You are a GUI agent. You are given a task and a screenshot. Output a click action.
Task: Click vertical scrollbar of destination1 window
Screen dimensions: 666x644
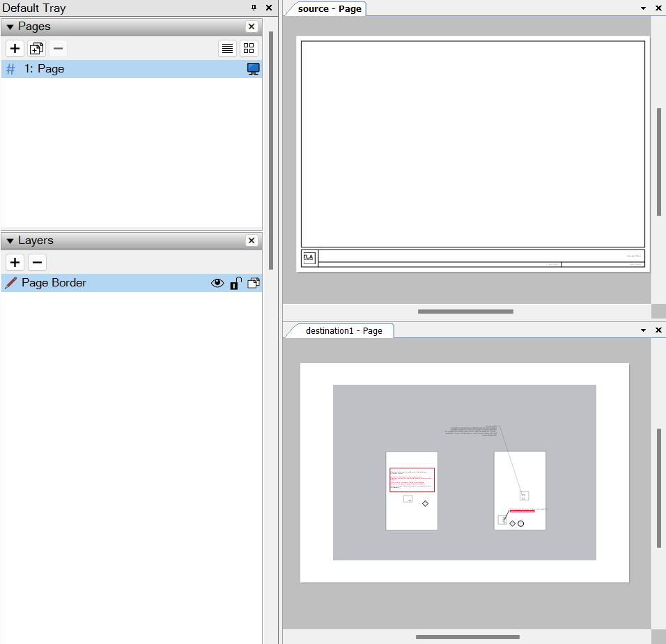pos(659,488)
